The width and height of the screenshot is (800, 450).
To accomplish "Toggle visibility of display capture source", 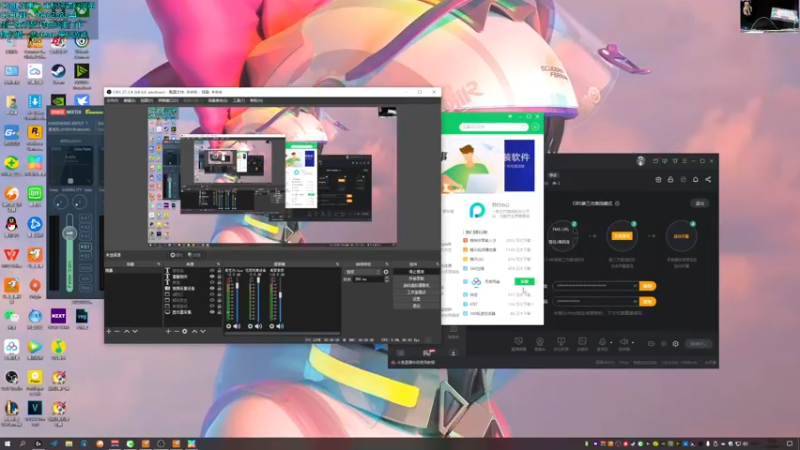I will pos(212,312).
